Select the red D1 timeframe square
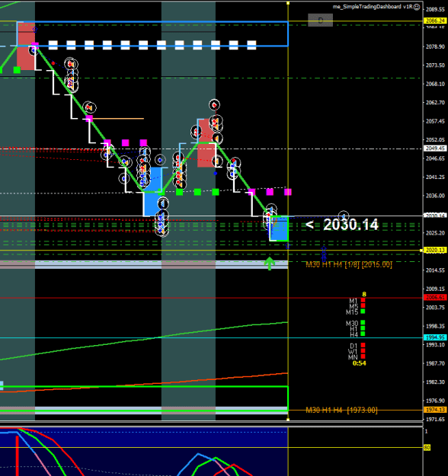 click(x=363, y=345)
